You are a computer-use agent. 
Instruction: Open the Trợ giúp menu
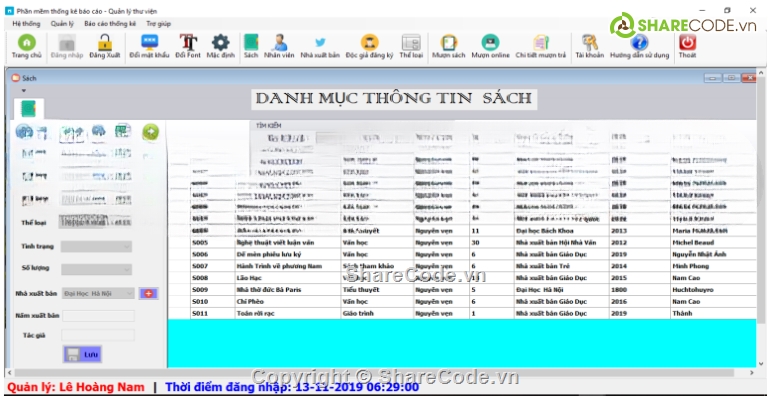pos(158,24)
